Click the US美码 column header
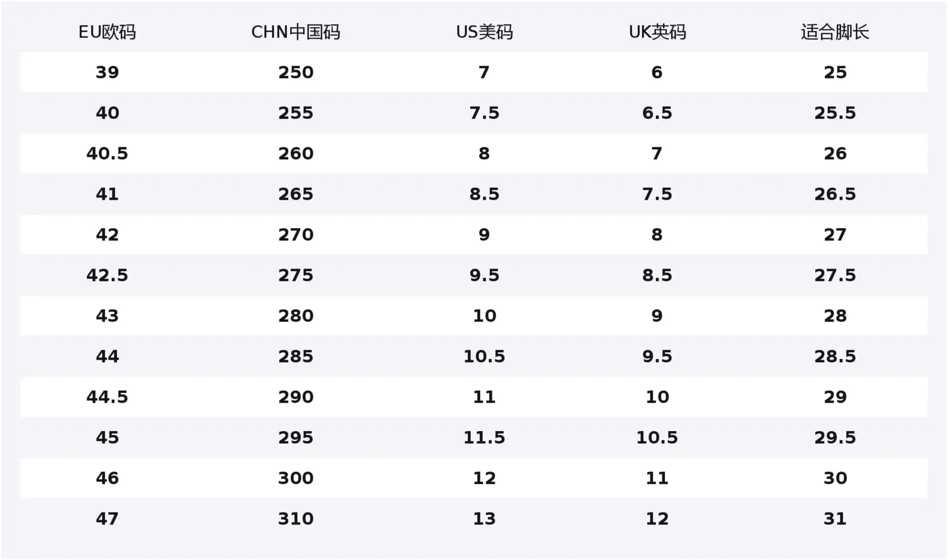This screenshot has width=948, height=560. coord(485,32)
